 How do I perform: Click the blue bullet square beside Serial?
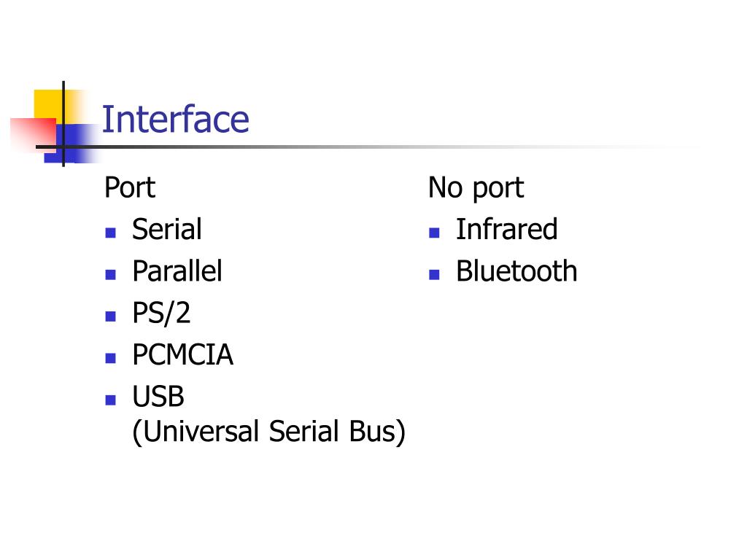(x=111, y=233)
